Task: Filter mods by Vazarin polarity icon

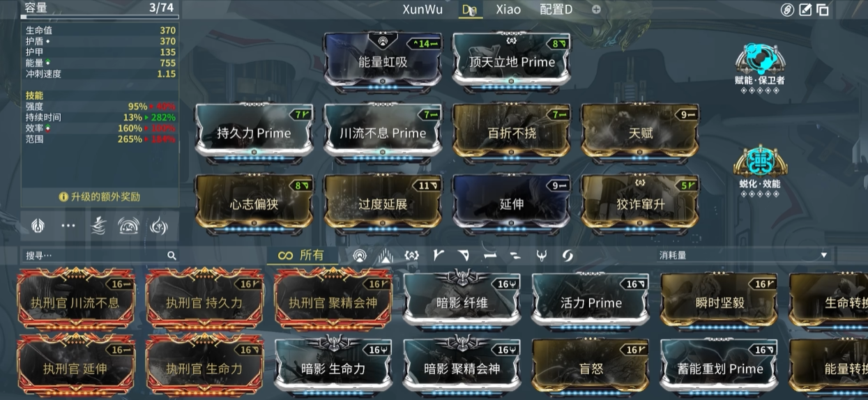Action: coord(464,256)
